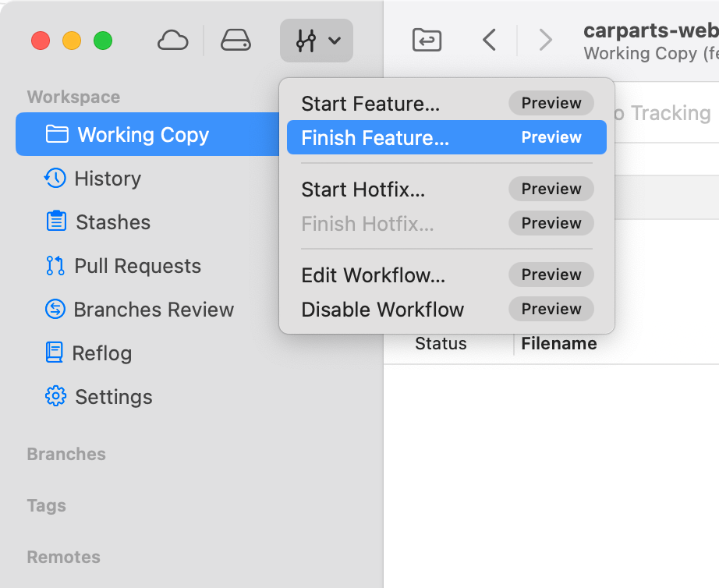Select the Stashes sidebar icon
The image size is (719, 588).
[55, 222]
